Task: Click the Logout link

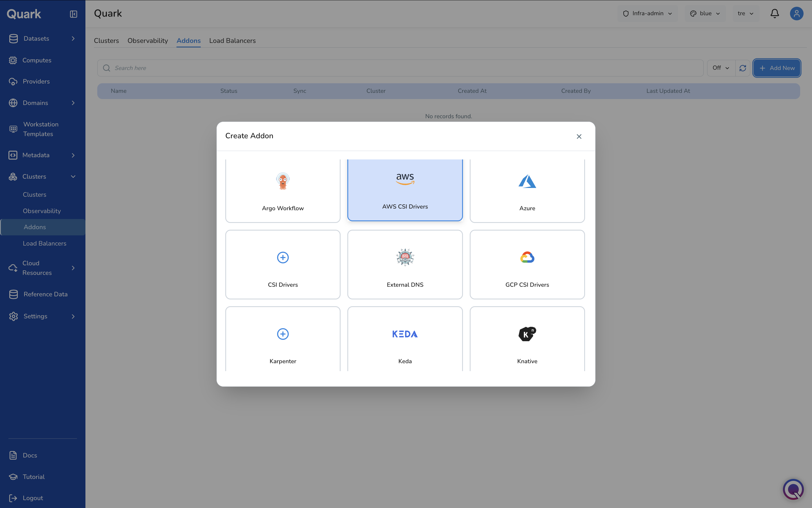Action: click(33, 498)
